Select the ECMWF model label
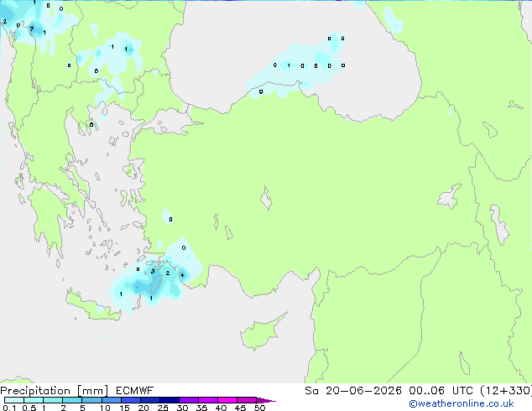 click(135, 391)
